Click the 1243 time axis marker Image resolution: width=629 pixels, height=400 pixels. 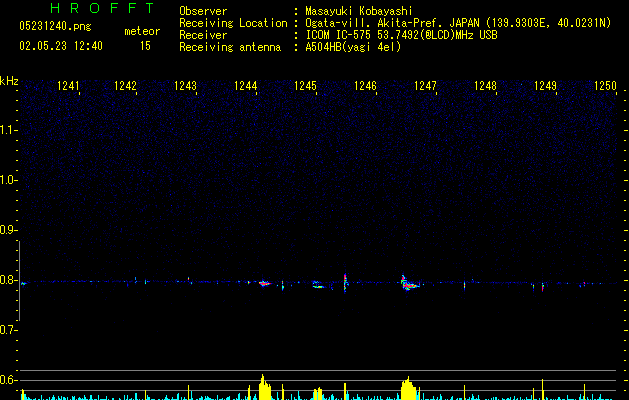(185, 86)
